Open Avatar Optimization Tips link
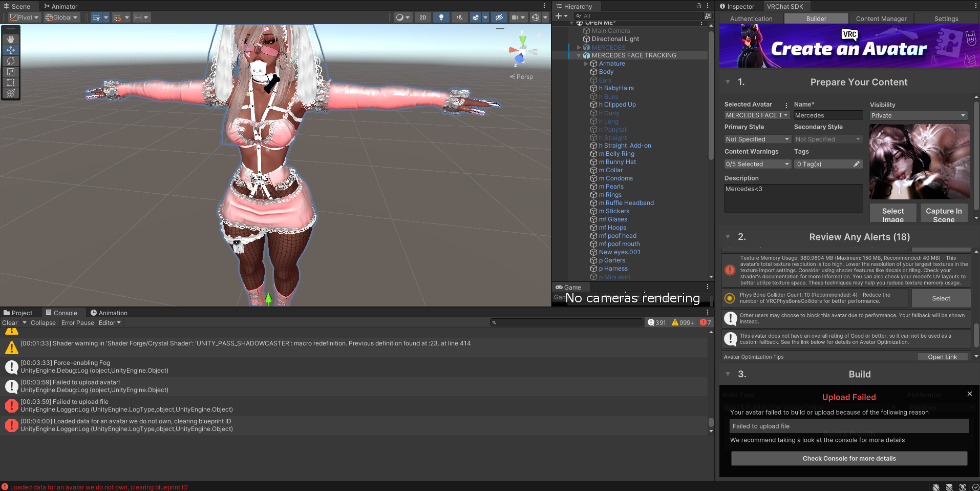The height and width of the screenshot is (491, 980). (x=942, y=357)
